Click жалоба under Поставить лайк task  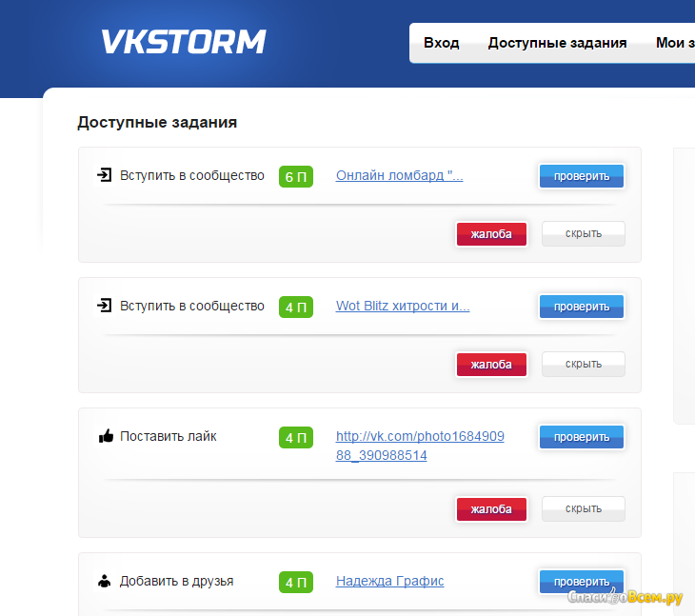tap(491, 508)
